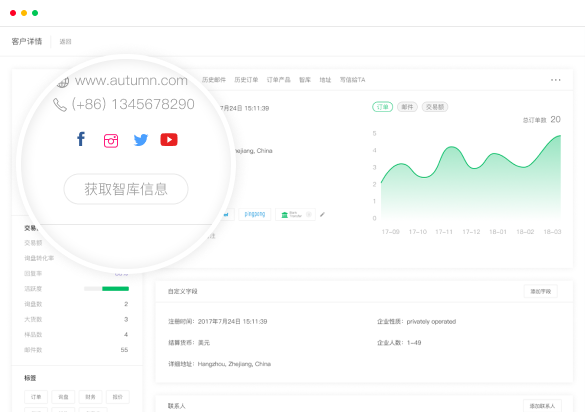Open the YouTube channel icon
This screenshot has width=585, height=412.
click(x=169, y=140)
